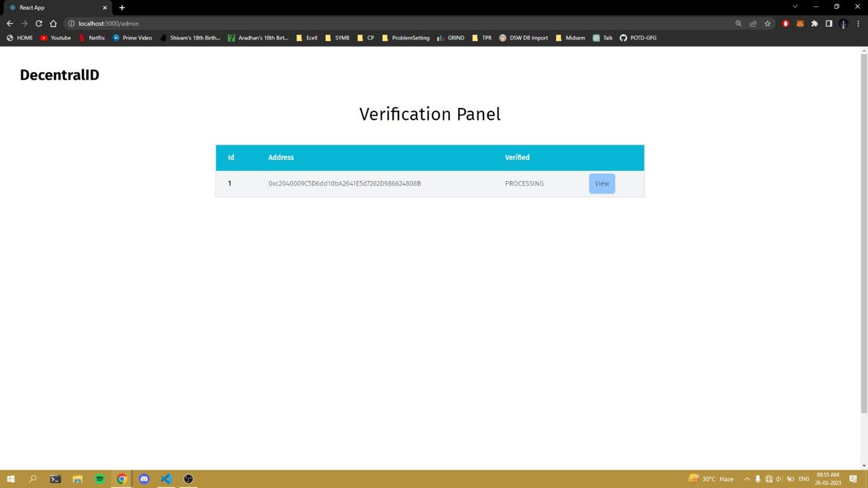Bookmark this tab with the star icon
Image resolution: width=868 pixels, height=488 pixels.
click(x=767, y=23)
